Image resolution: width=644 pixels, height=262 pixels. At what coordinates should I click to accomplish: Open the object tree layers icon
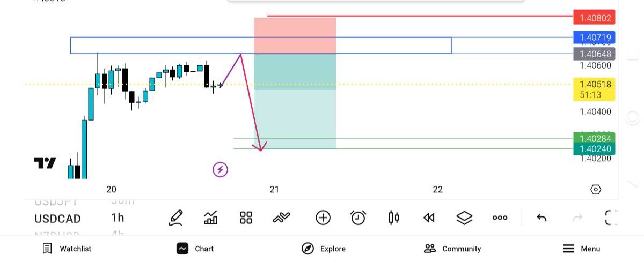(x=464, y=218)
